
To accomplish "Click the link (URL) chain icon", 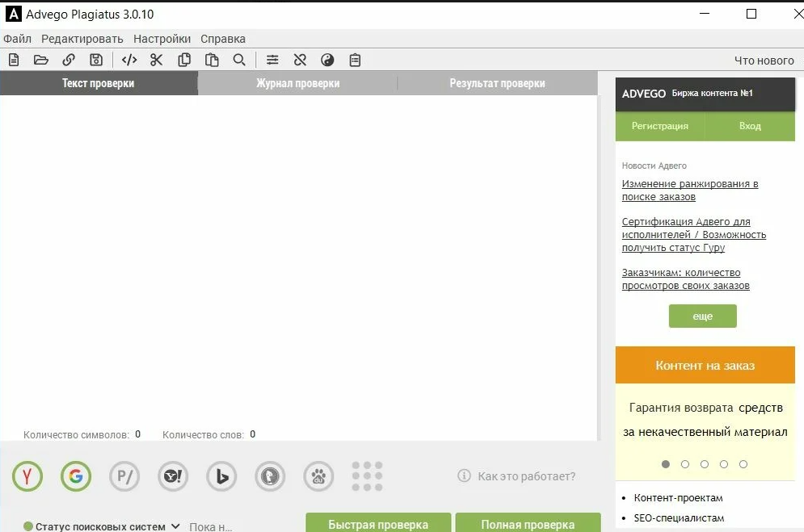I will [x=68, y=60].
